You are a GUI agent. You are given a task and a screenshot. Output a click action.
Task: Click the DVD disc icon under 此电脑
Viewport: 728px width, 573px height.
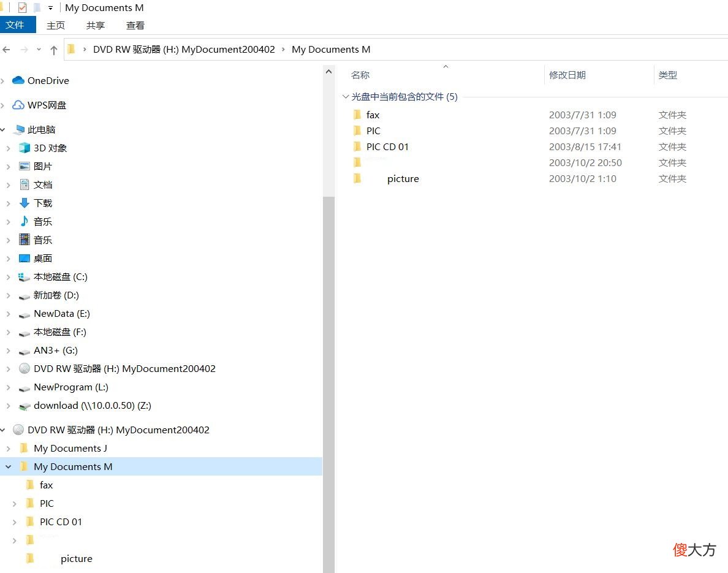click(25, 369)
